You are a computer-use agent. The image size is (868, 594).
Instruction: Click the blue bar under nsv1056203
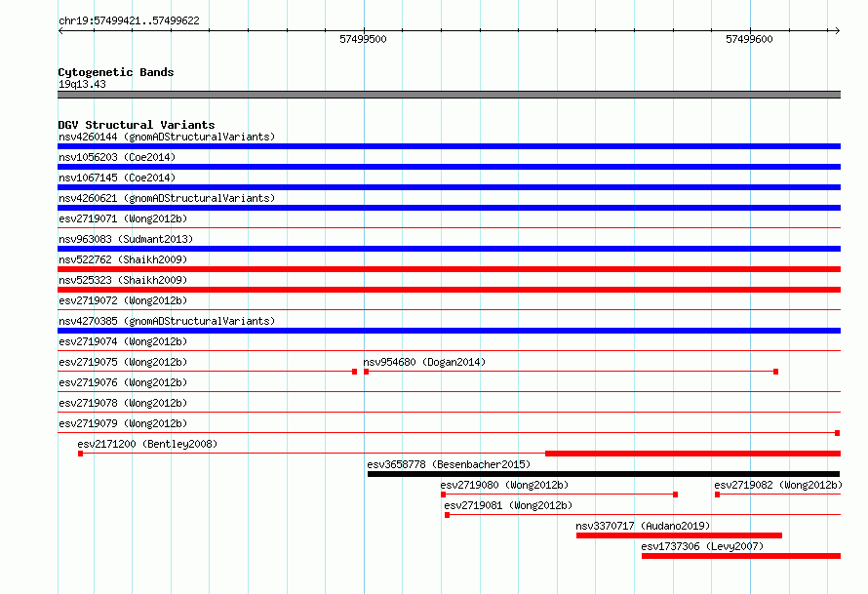pyautogui.click(x=449, y=167)
